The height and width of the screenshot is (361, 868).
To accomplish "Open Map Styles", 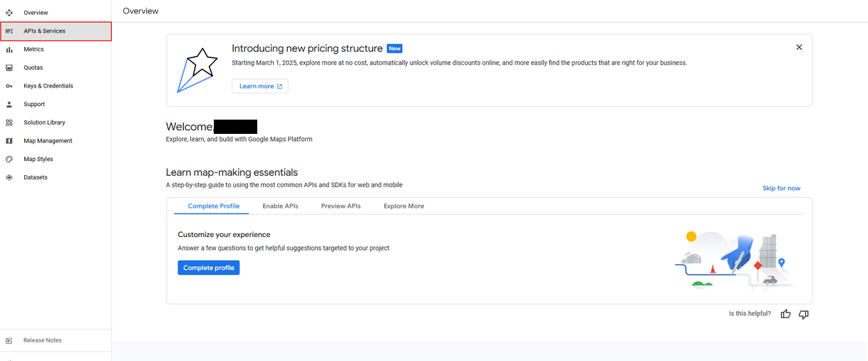I will (x=56, y=159).
